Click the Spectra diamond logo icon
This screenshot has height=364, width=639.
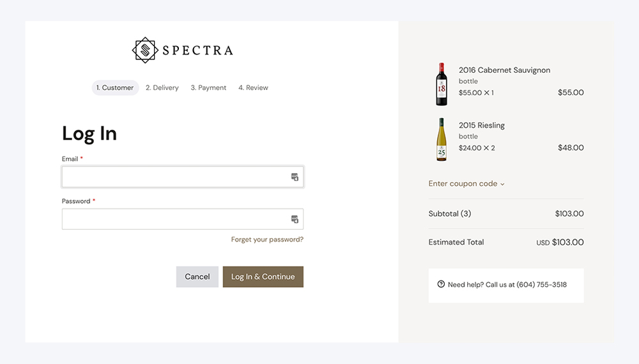click(145, 50)
